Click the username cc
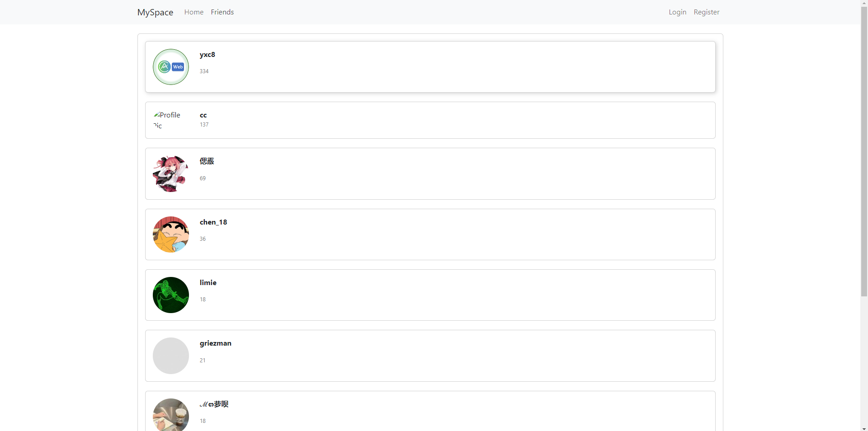The width and height of the screenshot is (868, 431). (x=203, y=115)
